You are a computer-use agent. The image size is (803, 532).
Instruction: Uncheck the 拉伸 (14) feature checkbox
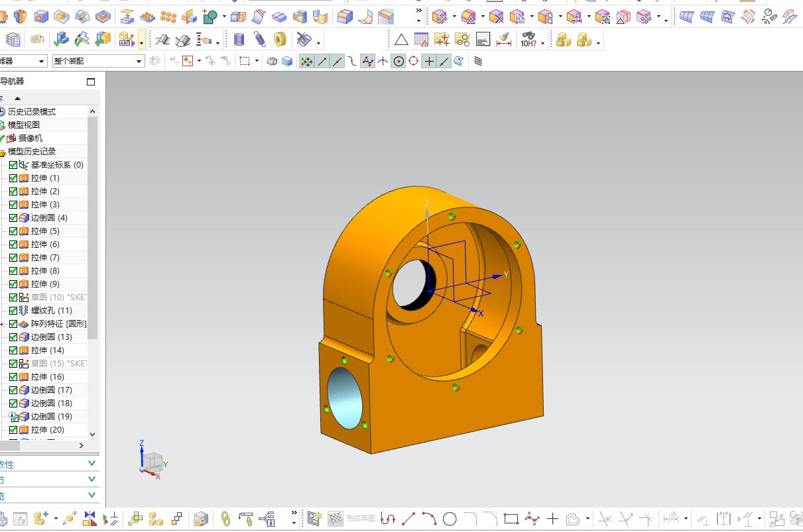coord(13,350)
